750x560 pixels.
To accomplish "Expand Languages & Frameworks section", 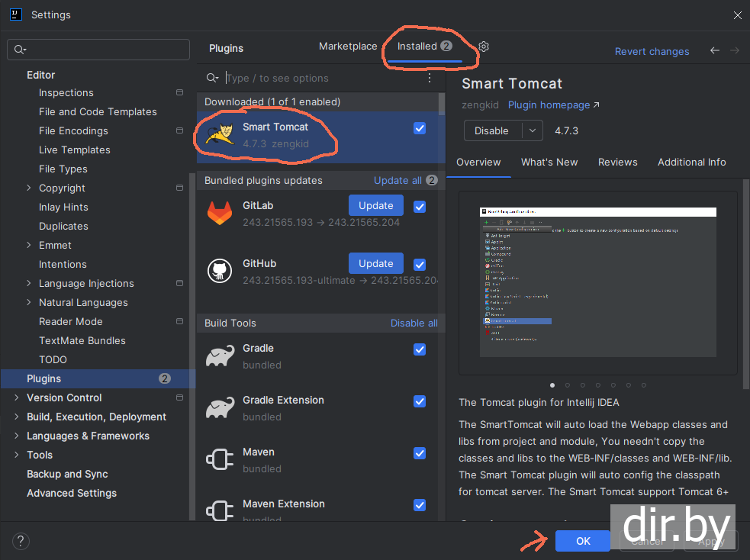I will coord(17,436).
